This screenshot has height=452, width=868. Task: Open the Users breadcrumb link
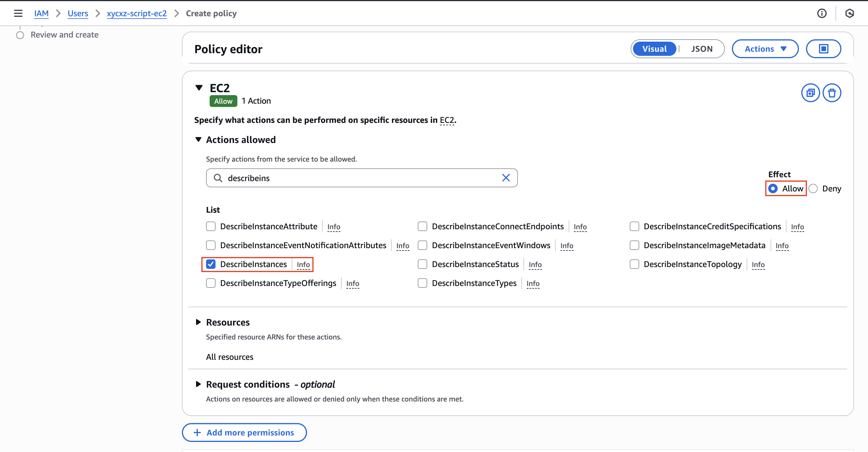[77, 14]
